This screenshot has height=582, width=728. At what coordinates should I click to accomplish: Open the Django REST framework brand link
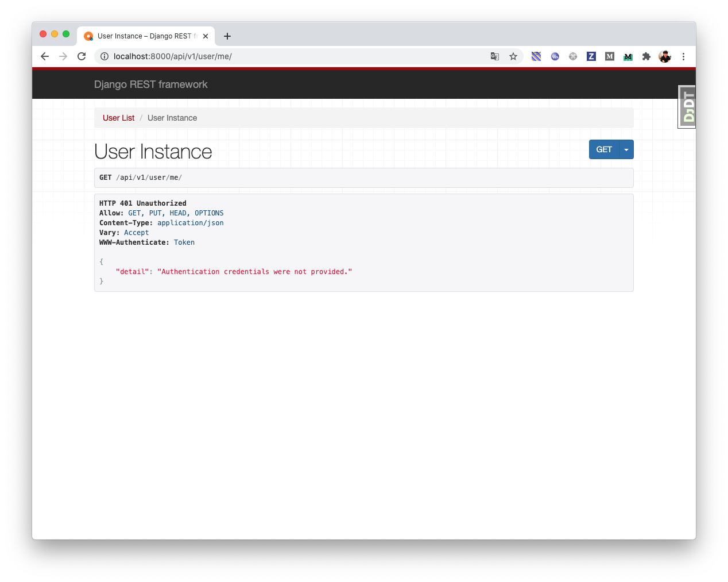click(151, 84)
